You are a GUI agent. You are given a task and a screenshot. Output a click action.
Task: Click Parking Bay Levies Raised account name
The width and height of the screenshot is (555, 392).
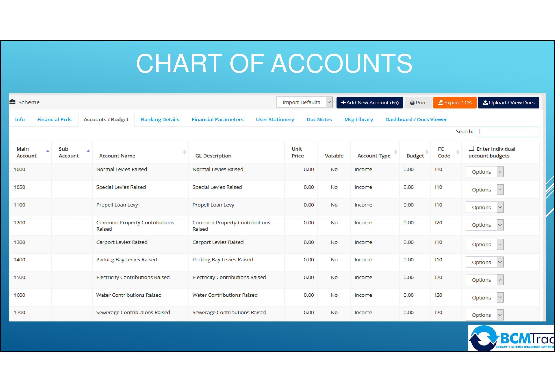tap(127, 260)
